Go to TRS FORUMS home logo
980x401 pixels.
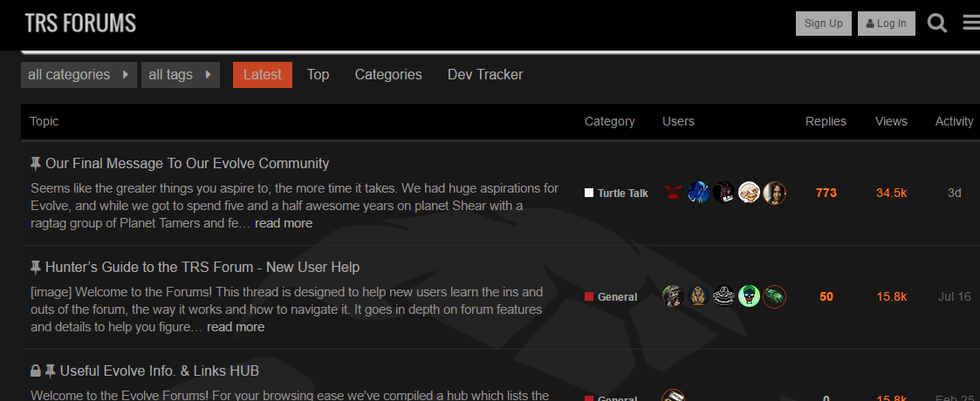[80, 24]
